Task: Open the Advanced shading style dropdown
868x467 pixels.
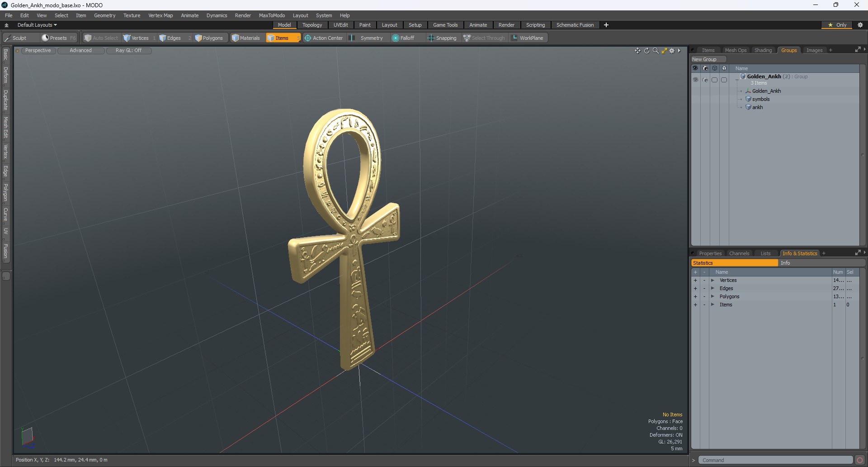Action: [81, 51]
